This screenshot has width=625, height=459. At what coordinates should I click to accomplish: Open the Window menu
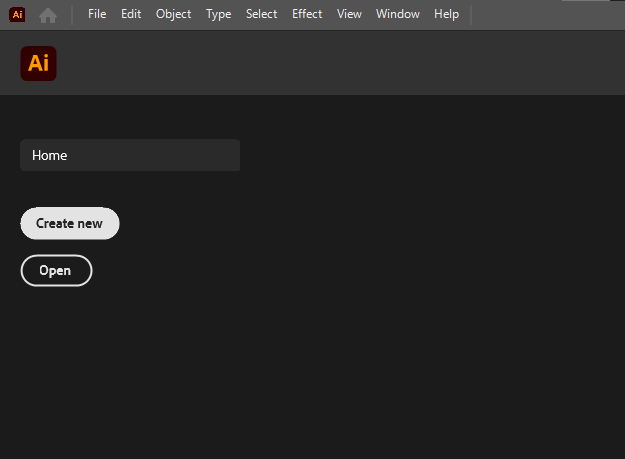[x=398, y=14]
